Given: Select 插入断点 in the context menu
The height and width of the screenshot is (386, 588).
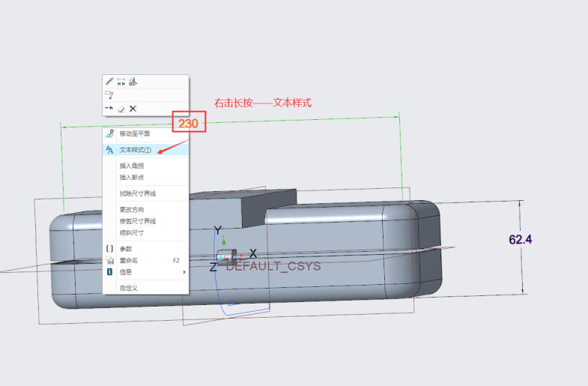Looking at the screenshot, I should click(x=131, y=178).
